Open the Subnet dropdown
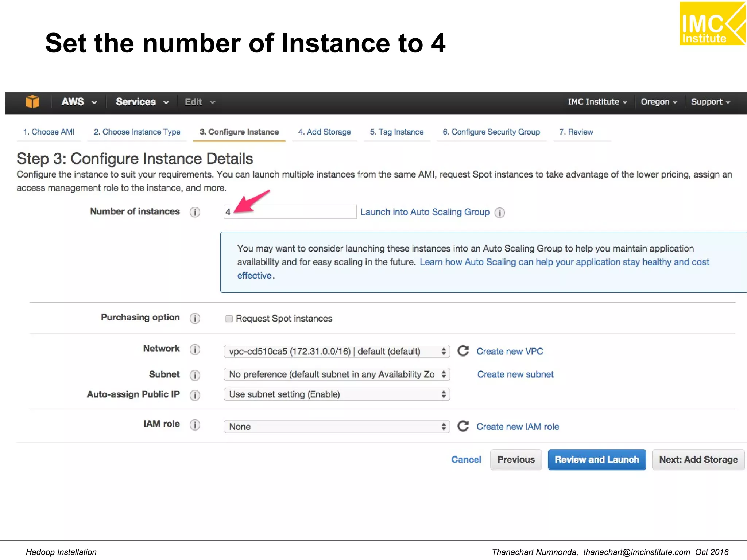 (x=337, y=374)
